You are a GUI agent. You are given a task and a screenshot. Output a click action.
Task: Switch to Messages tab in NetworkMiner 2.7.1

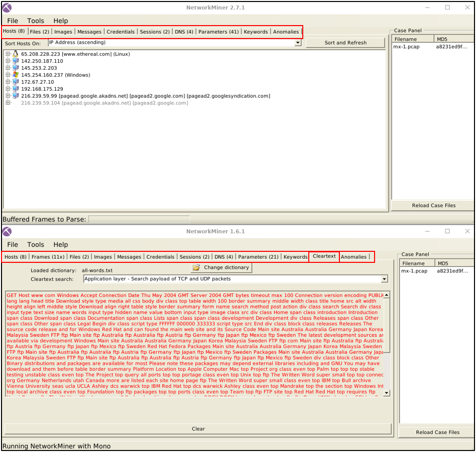89,32
